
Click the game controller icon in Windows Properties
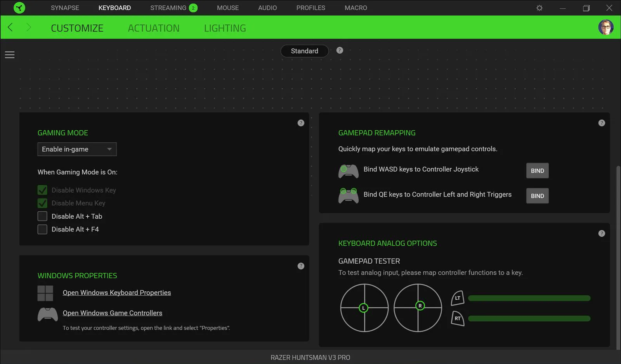click(x=48, y=314)
